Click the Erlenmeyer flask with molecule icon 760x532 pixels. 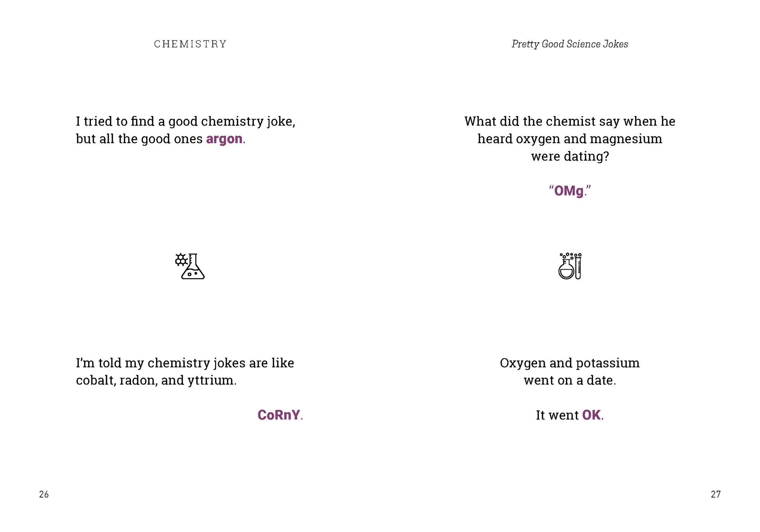click(190, 266)
